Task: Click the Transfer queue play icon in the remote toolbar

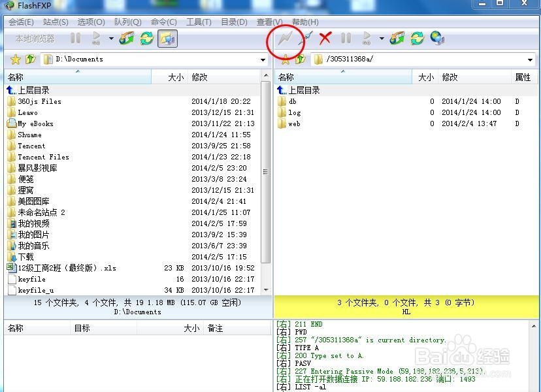Action: coord(367,39)
